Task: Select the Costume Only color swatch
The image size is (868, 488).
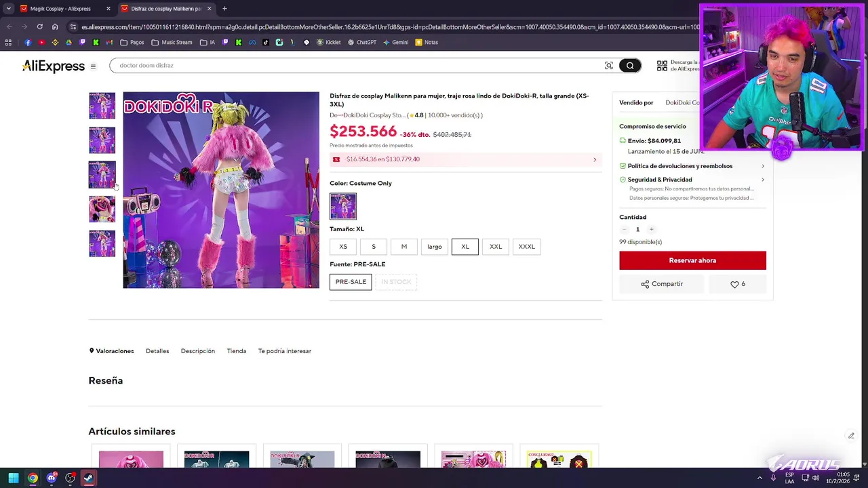Action: pos(343,206)
